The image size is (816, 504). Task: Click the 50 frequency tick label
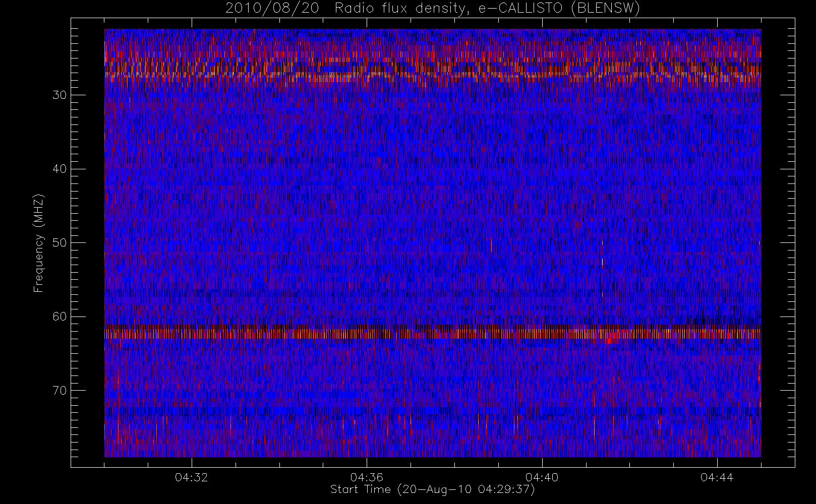click(60, 243)
